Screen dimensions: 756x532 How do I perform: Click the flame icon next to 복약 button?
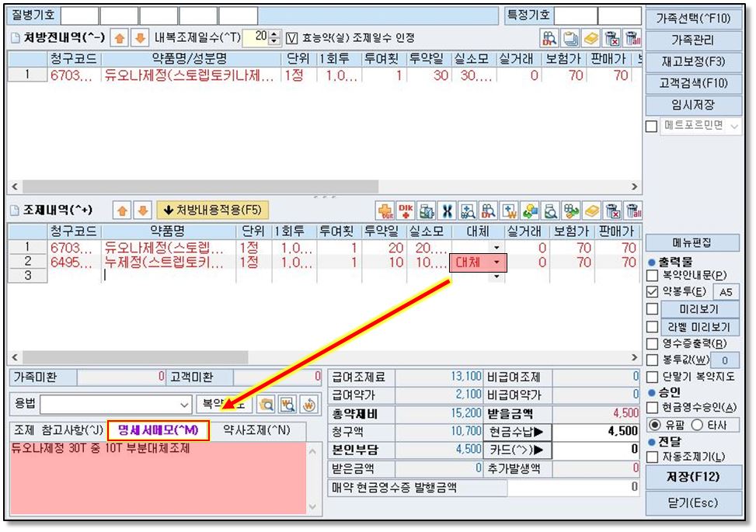(309, 404)
